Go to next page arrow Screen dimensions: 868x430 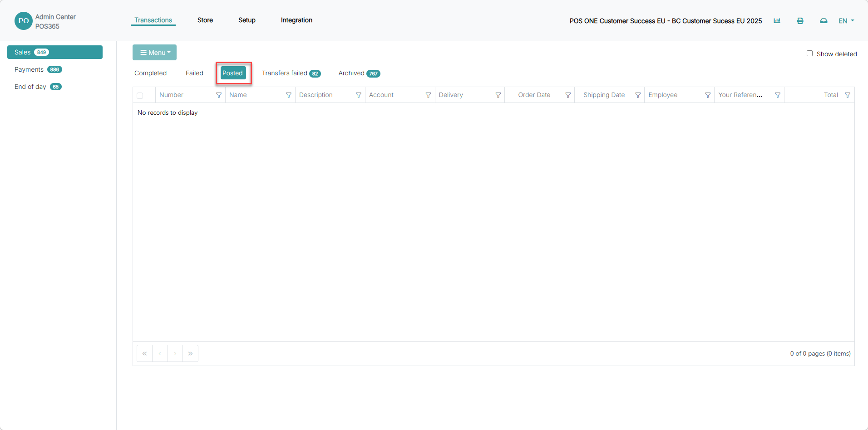click(175, 353)
